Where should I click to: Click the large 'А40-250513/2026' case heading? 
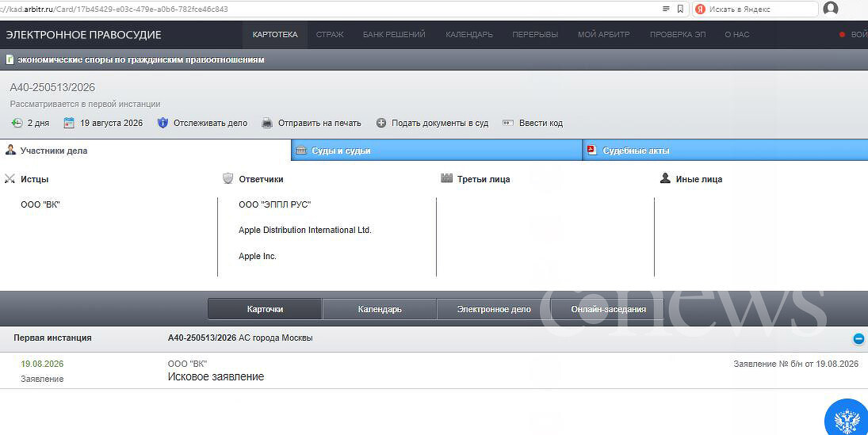click(x=52, y=87)
